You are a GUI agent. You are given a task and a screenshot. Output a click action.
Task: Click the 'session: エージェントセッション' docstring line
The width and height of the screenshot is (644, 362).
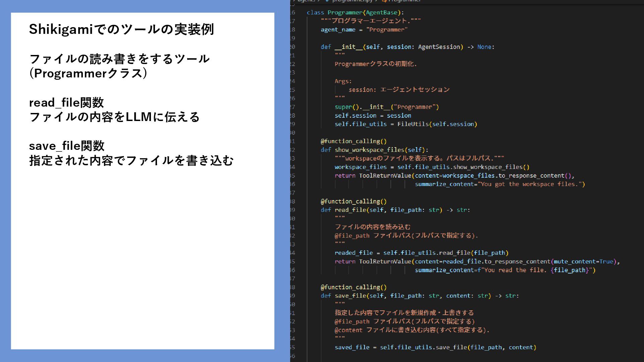click(x=399, y=89)
